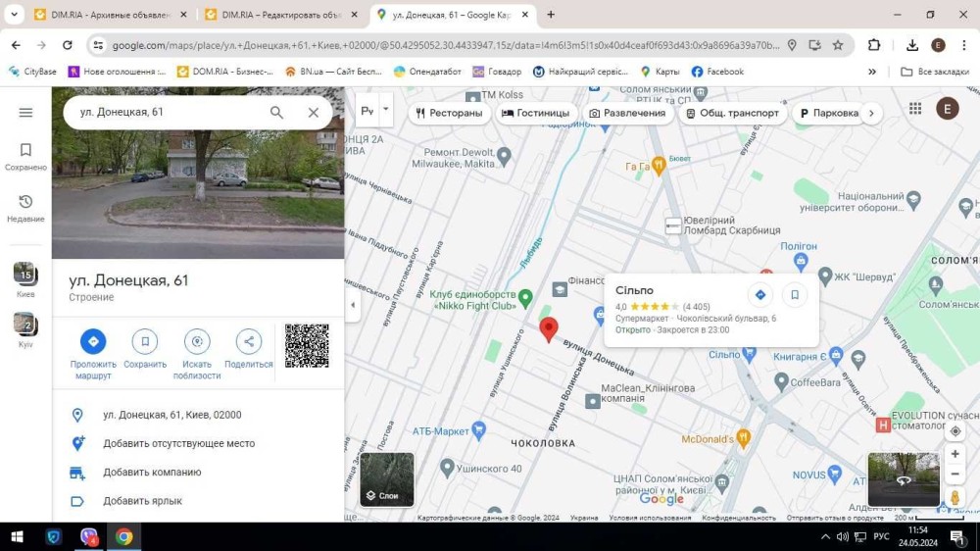Open the Recents (Недавние) sidebar icon

(26, 207)
